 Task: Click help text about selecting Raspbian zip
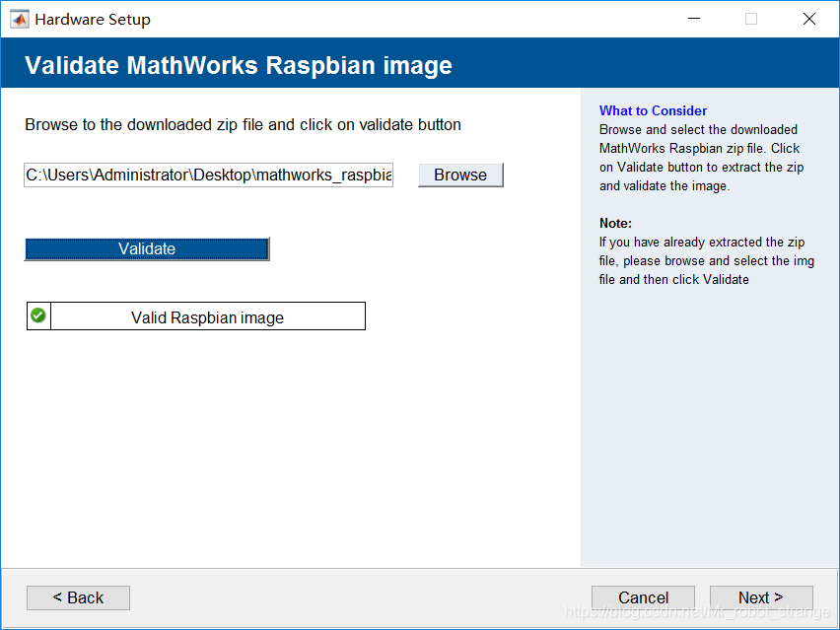(x=700, y=158)
